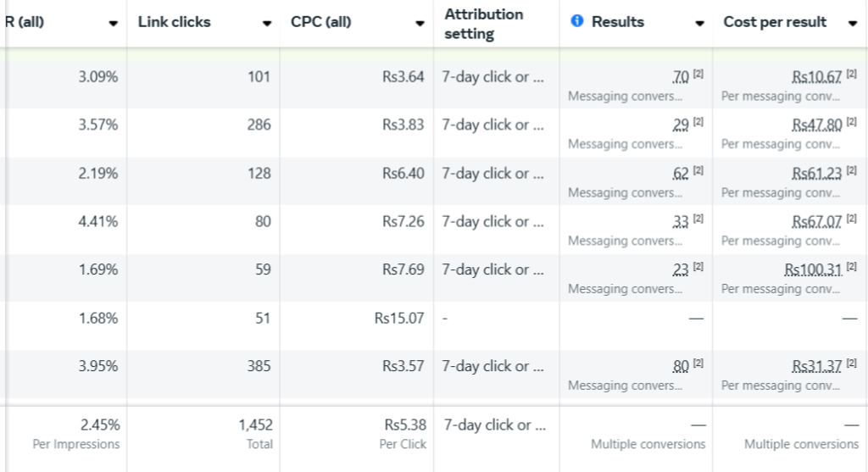The width and height of the screenshot is (868, 472).
Task: Click the [2] footnote next to Rs61.23
Action: click(x=851, y=170)
